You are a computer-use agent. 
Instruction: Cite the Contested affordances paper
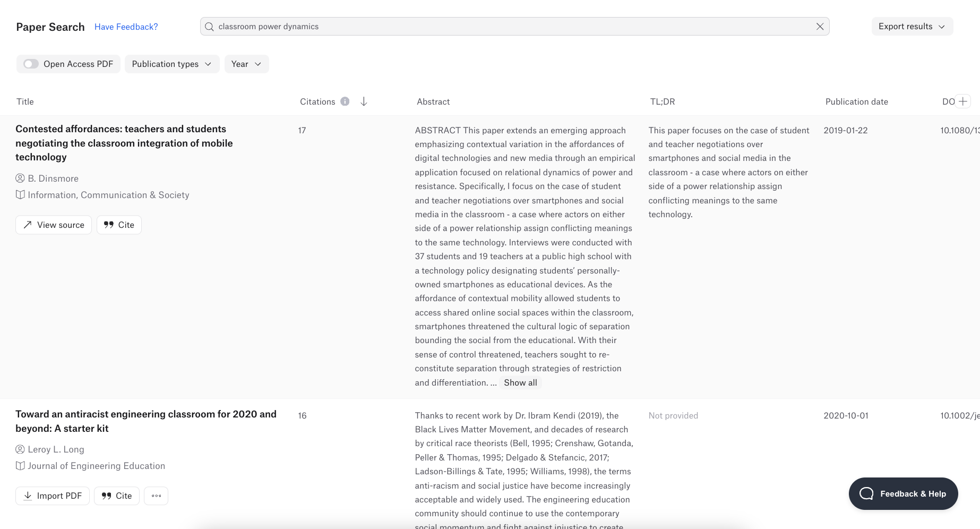tap(119, 225)
